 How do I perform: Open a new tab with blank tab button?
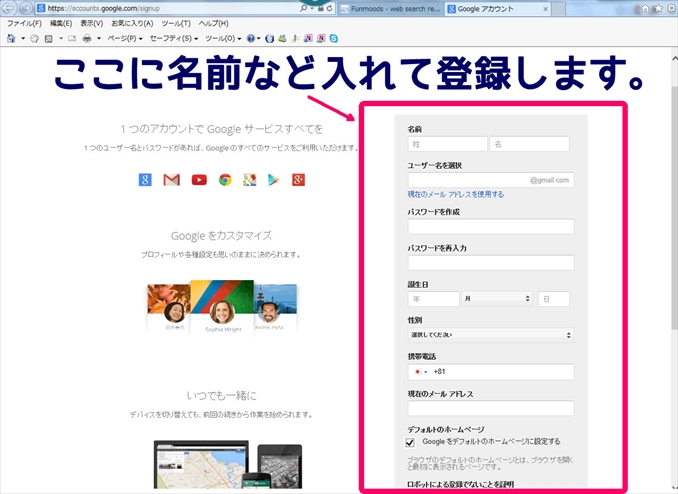[x=559, y=9]
